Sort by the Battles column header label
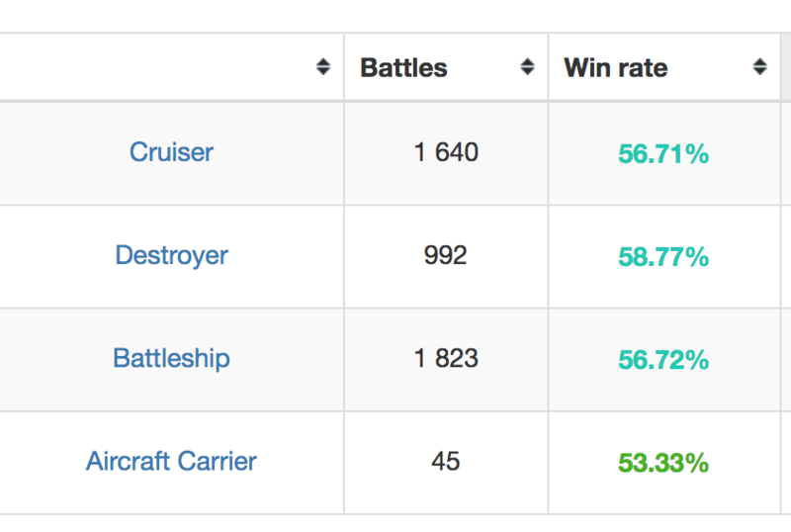The height and width of the screenshot is (532, 791). [x=403, y=67]
